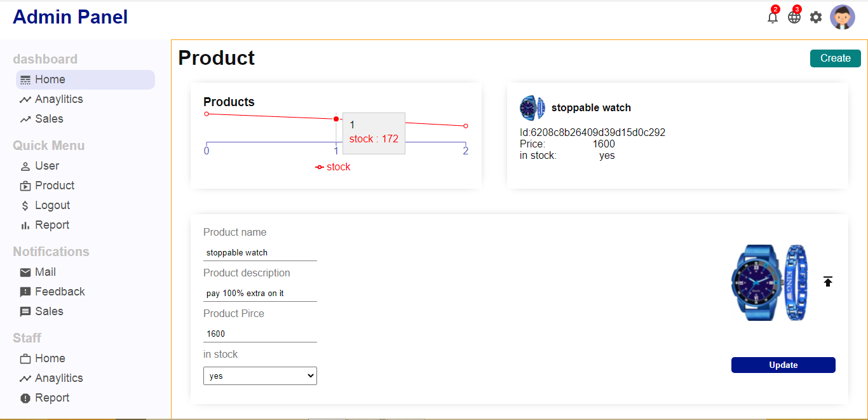Click the stoppable watch product thumbnail

click(532, 108)
